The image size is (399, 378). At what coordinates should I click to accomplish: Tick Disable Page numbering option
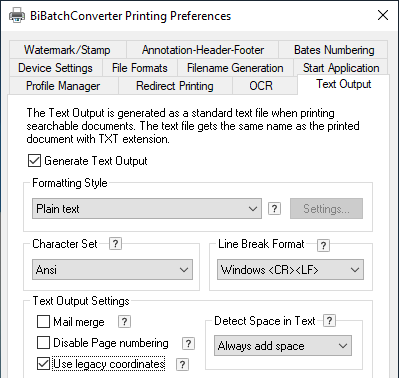tap(43, 343)
